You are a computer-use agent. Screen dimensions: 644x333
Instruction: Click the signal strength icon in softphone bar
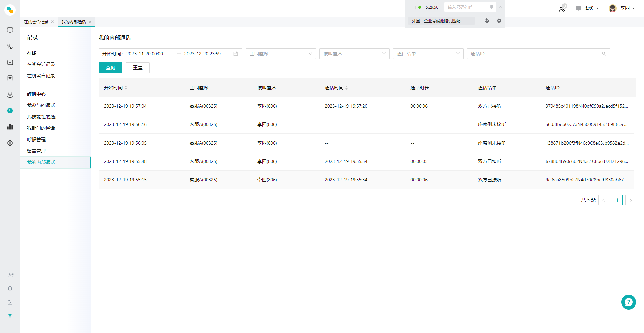pyautogui.click(x=410, y=7)
